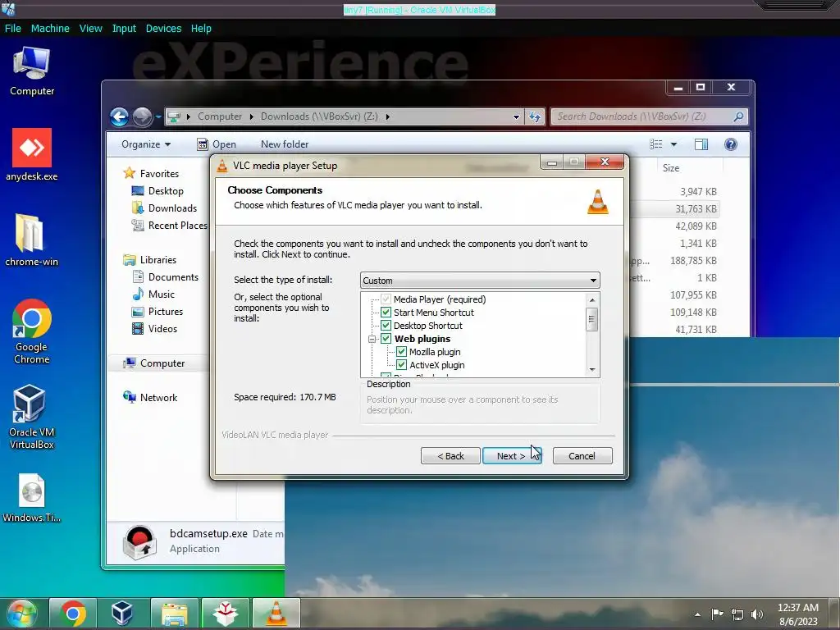Screen dimensions: 840x630
Task: Click the components list scrollbar thumb
Action: [x=592, y=319]
